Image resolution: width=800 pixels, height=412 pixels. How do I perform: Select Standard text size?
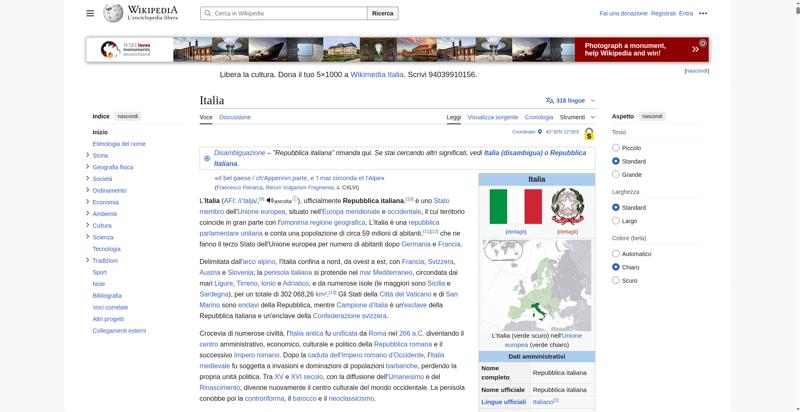[616, 161]
